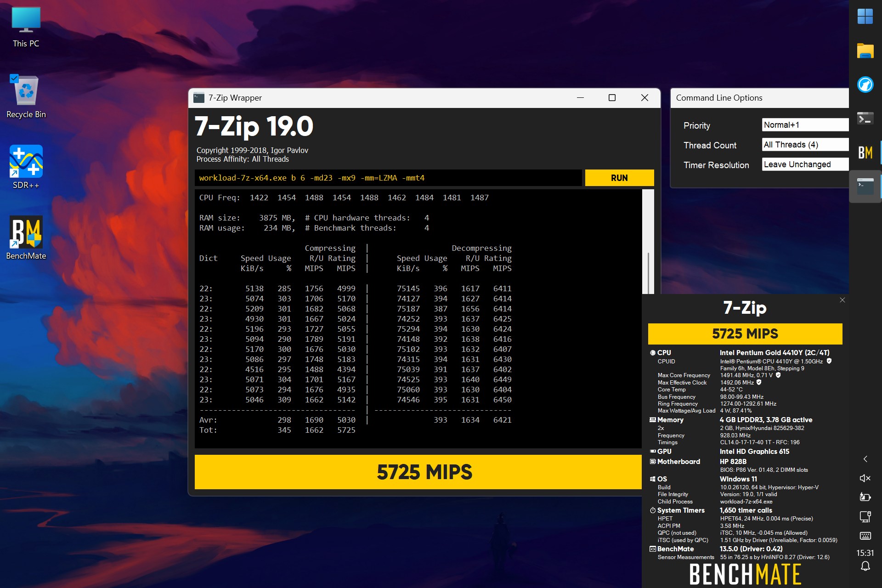Expand hidden tray icons chevron

click(x=865, y=459)
